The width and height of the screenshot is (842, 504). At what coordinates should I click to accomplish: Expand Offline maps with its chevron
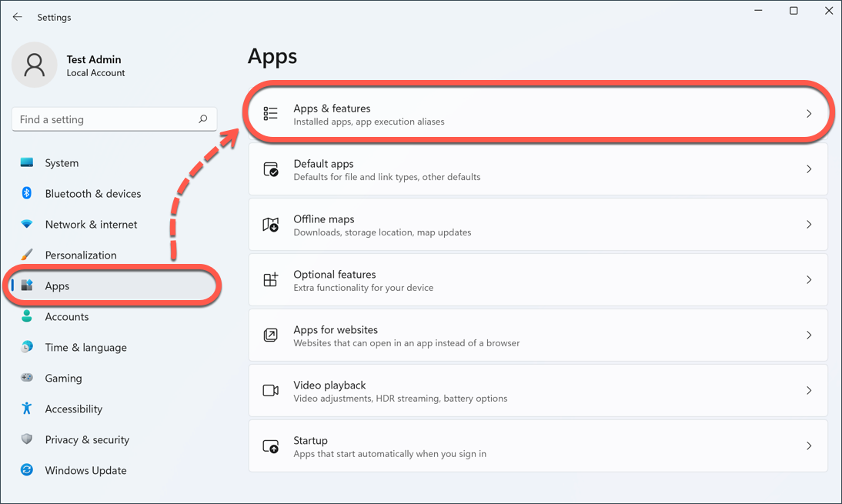[x=809, y=225]
